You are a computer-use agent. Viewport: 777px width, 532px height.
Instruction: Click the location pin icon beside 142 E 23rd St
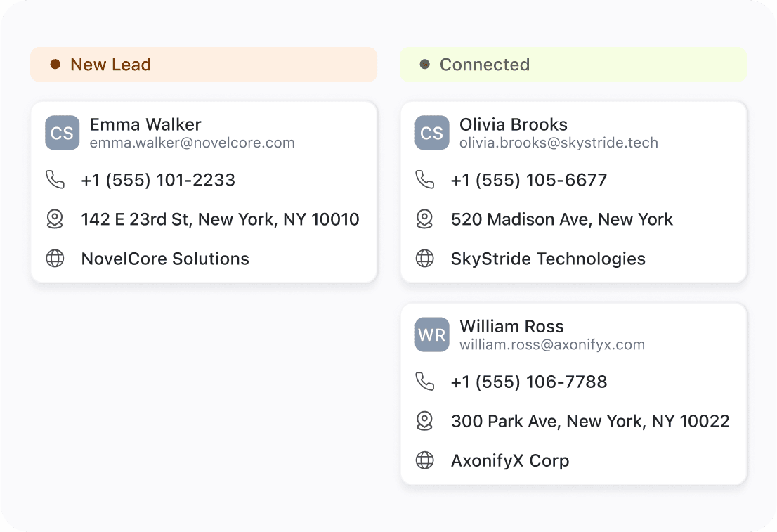[x=55, y=219]
